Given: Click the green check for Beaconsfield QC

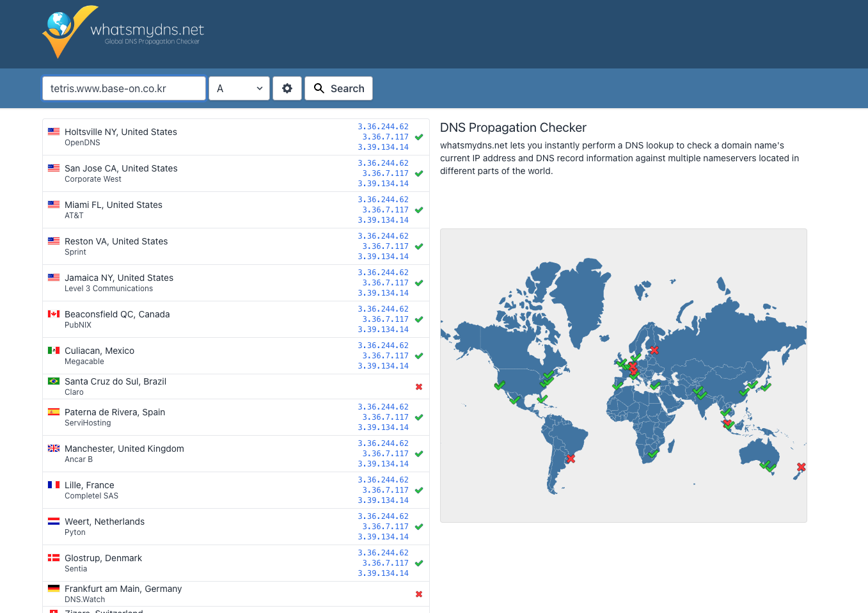Looking at the screenshot, I should (419, 319).
